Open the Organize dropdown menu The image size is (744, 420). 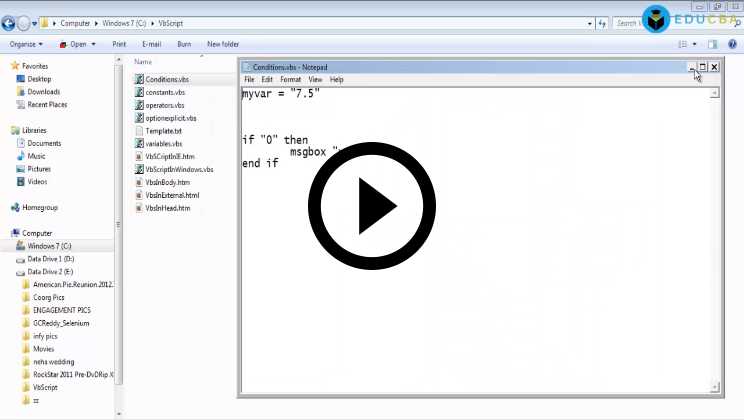click(x=26, y=44)
